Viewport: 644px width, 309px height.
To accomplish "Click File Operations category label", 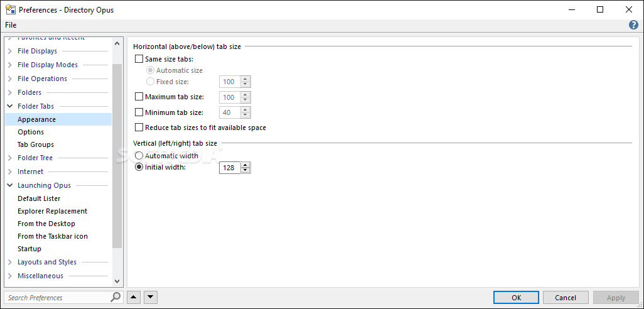I will (x=42, y=79).
